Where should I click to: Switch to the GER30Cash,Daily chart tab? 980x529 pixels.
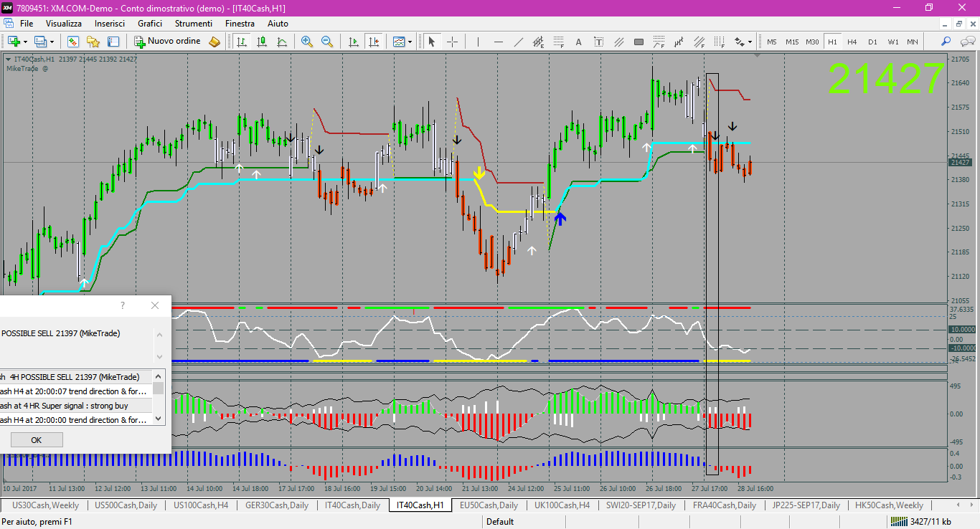tap(277, 505)
